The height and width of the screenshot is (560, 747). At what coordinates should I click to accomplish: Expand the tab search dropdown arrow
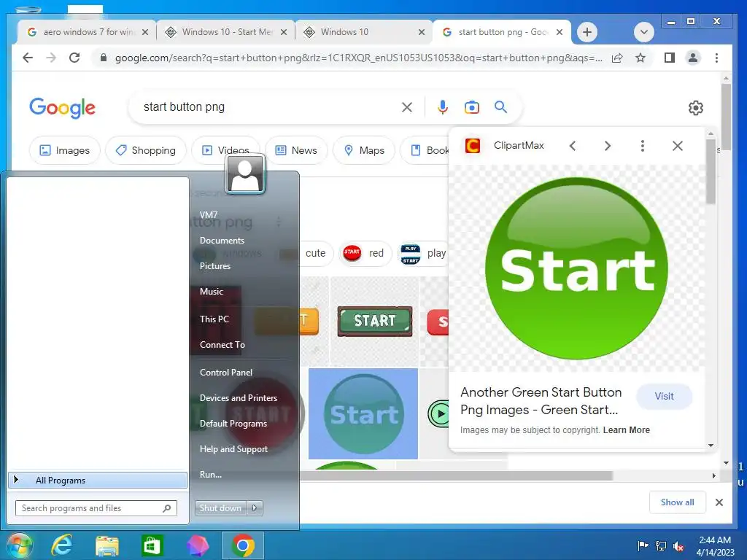[x=643, y=32]
